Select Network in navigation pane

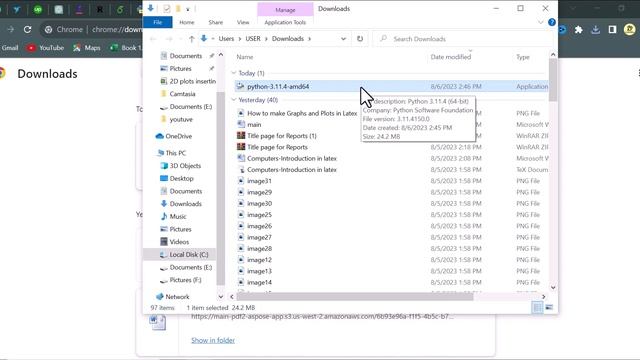pyautogui.click(x=177, y=297)
